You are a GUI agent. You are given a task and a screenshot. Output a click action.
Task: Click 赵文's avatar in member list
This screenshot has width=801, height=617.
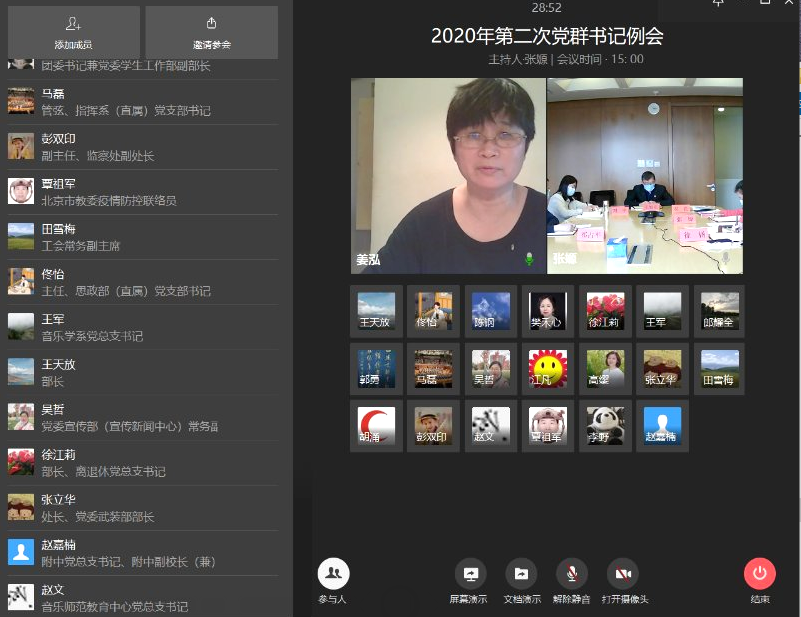21,597
